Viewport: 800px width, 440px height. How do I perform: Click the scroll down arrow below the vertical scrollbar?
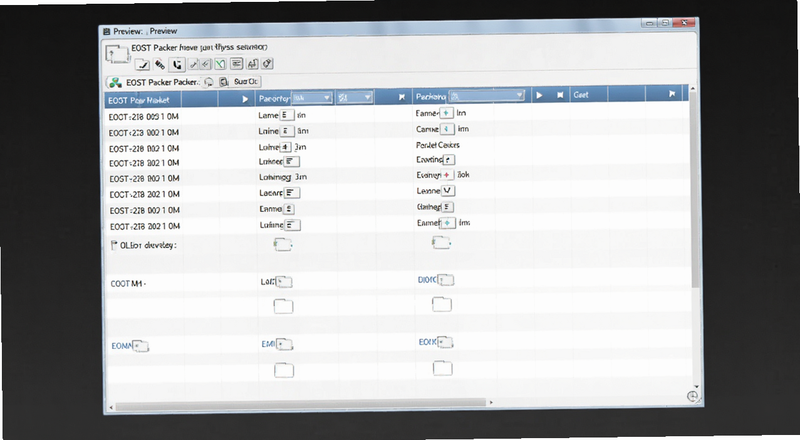coord(697,386)
